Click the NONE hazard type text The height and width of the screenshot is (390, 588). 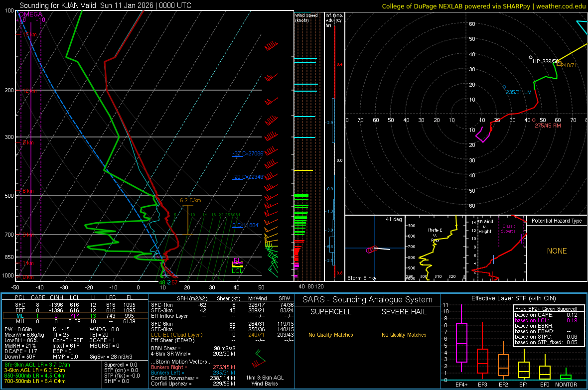click(557, 251)
